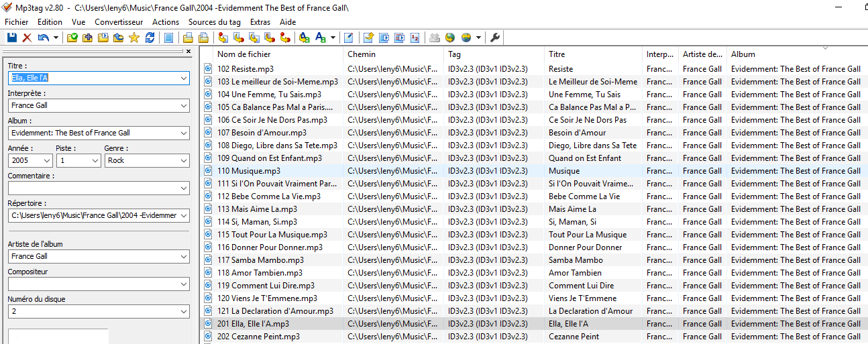Open the Convertisseur menu
Image resolution: width=868 pixels, height=344 pixels.
(x=119, y=21)
